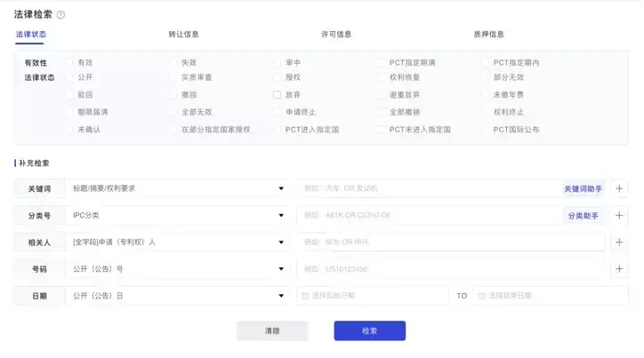
Task: Enable the PCT国际公布 checkbox
Action: [x=486, y=130]
